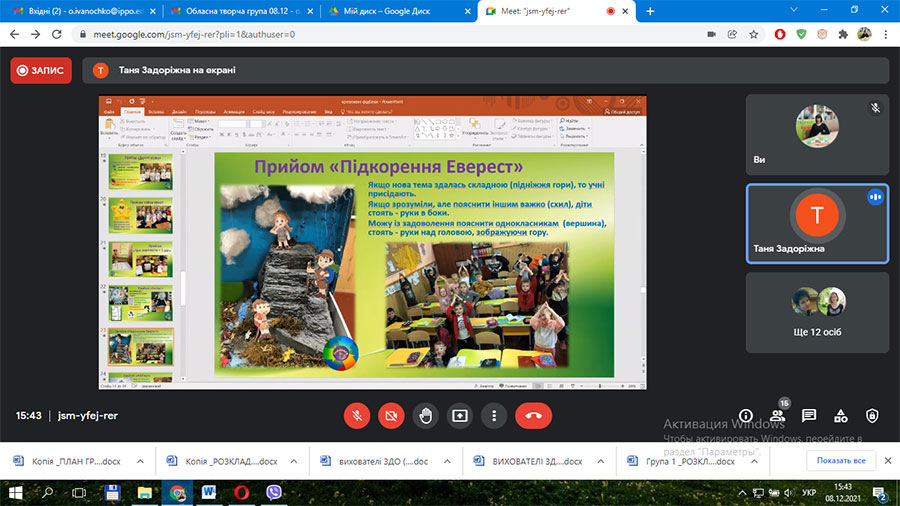Expand options for Копія _ПЛАН ГР download
This screenshot has height=506, width=900.
[x=140, y=461]
